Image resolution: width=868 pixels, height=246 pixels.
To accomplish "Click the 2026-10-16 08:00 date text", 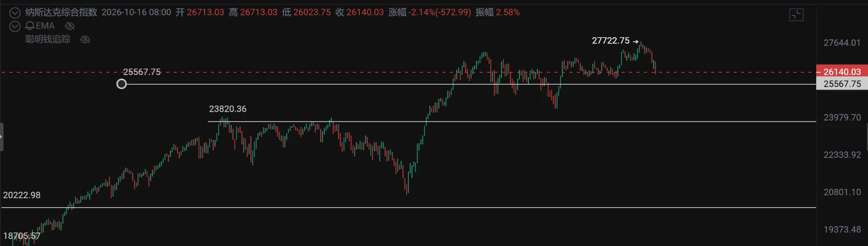I will [136, 12].
